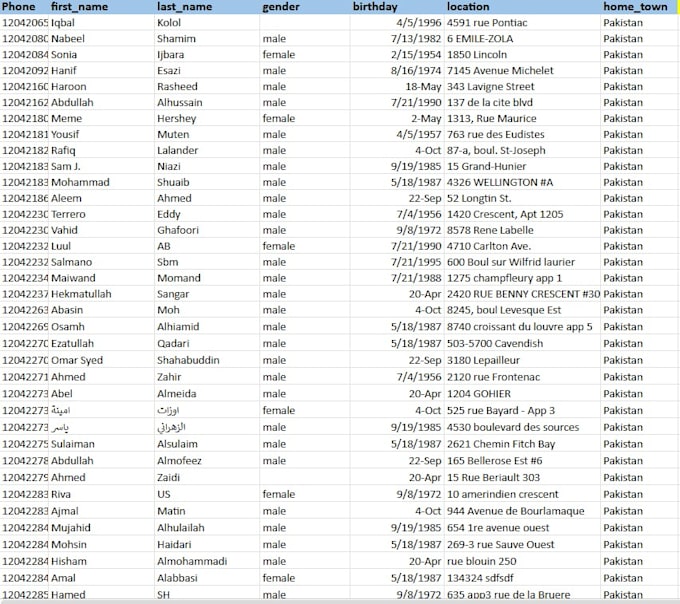The width and height of the screenshot is (680, 604).
Task: Select the last name 'Almeida'
Action: [x=177, y=394]
